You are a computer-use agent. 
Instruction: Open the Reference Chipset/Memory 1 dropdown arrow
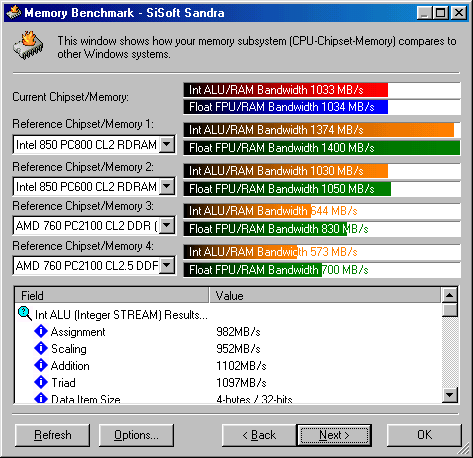coord(167,145)
